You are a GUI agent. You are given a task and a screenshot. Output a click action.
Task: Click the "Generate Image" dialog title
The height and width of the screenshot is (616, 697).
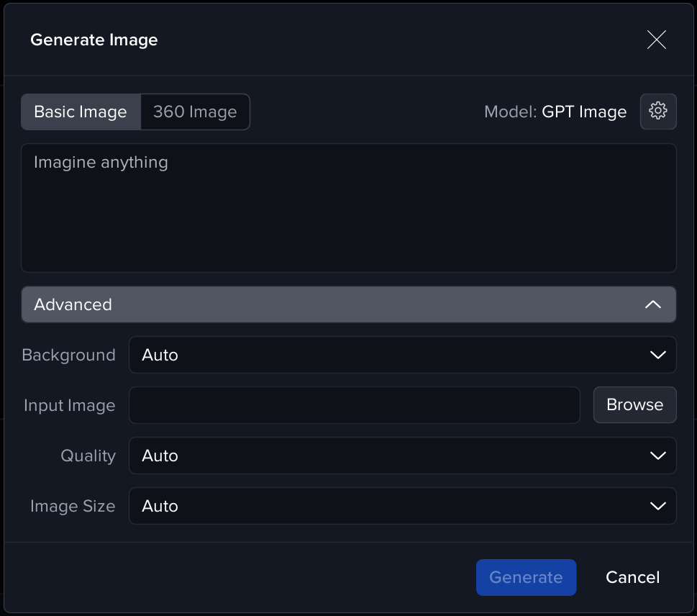pos(94,40)
